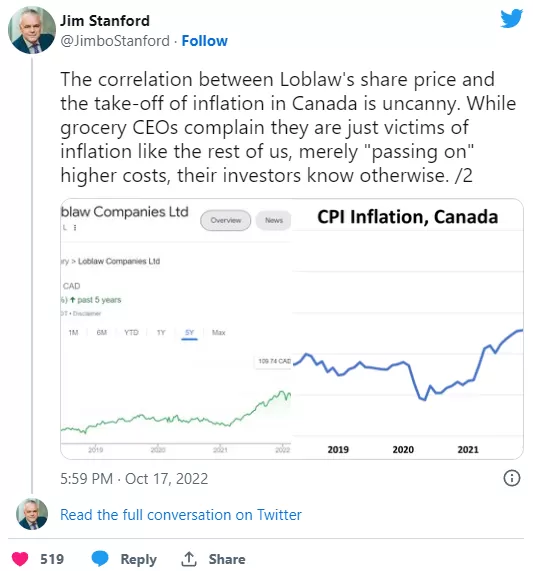Click the blue reply bubble icon
The width and height of the screenshot is (533, 571).
100,559
